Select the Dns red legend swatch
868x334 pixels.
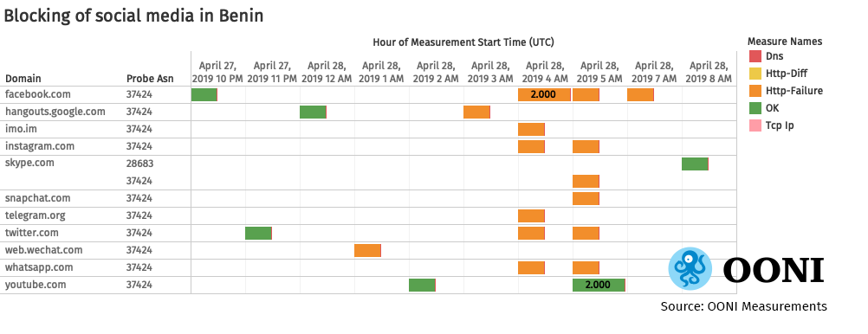click(x=755, y=56)
